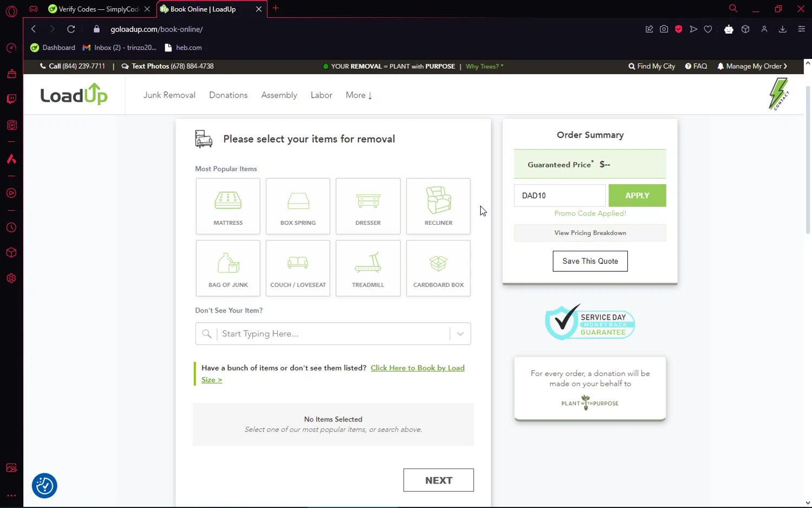The height and width of the screenshot is (508, 812).
Task: Open the sidebar player icon
Action: [x=11, y=193]
